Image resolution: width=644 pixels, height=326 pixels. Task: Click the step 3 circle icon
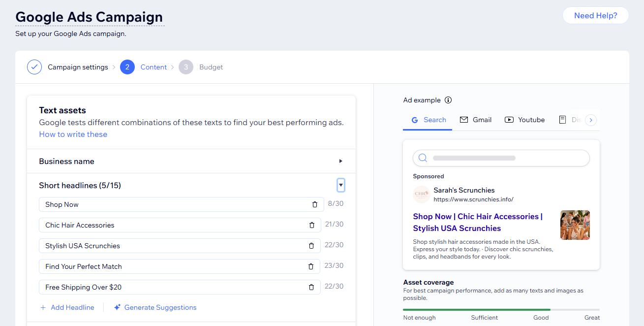[x=186, y=67]
